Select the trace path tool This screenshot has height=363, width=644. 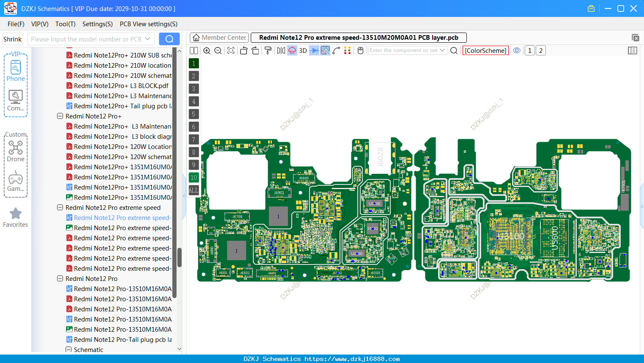[x=337, y=50]
